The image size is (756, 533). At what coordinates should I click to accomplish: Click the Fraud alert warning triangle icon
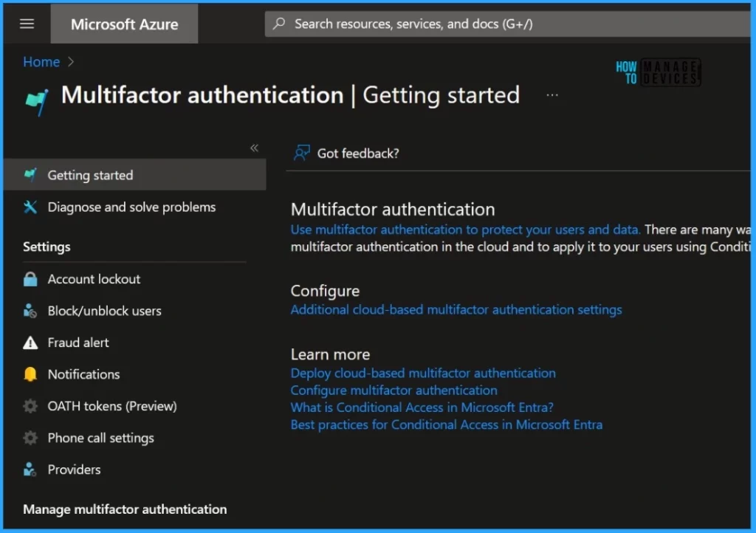[30, 342]
